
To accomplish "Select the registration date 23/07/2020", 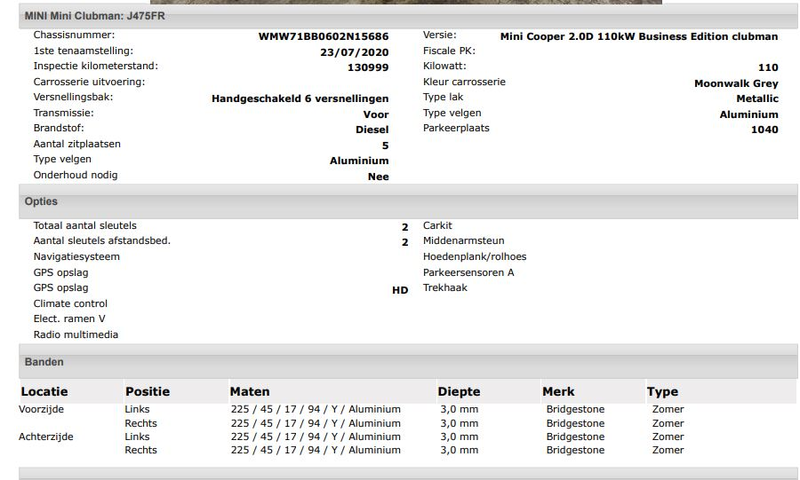I will point(354,52).
